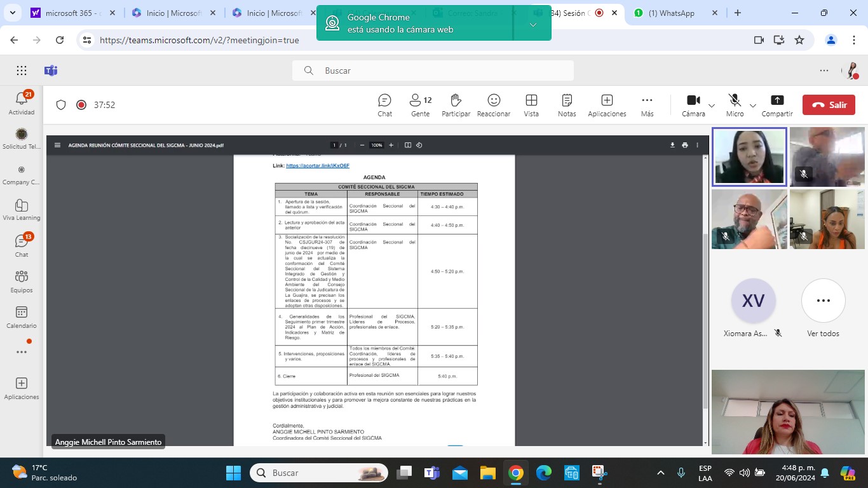Raise hand with Participar

[x=456, y=105]
